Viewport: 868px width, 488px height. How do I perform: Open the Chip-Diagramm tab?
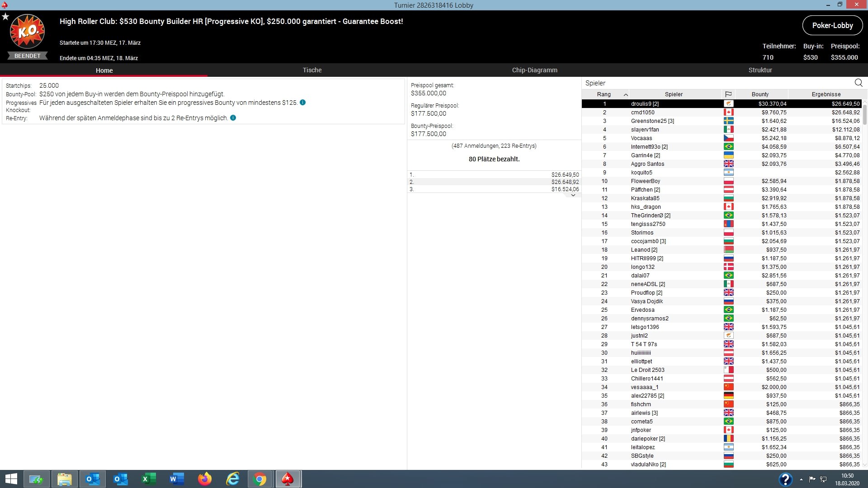tap(534, 70)
